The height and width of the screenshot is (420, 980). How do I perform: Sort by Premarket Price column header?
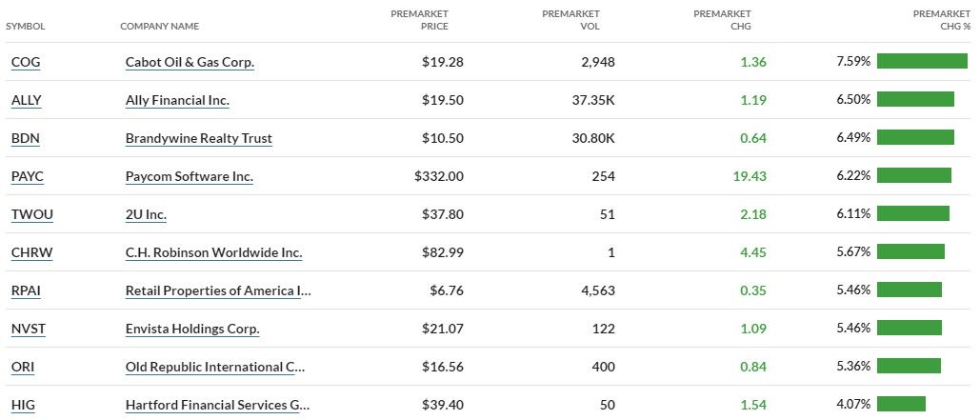[420, 20]
